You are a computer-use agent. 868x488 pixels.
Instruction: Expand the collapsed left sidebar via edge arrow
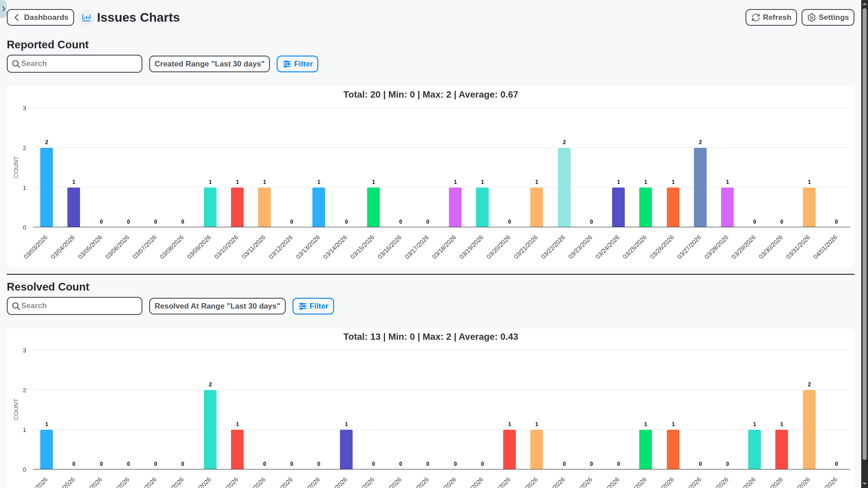[4, 9]
